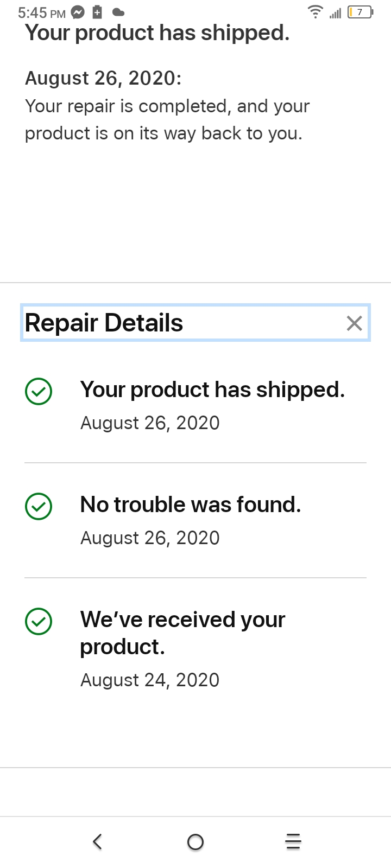
Task: Tap green checkmark beside product has shipped
Action: [39, 391]
